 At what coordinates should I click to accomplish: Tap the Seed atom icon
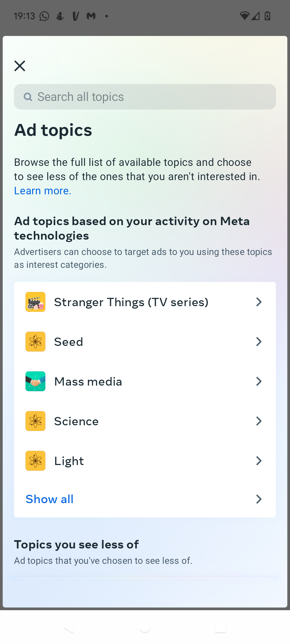35,342
